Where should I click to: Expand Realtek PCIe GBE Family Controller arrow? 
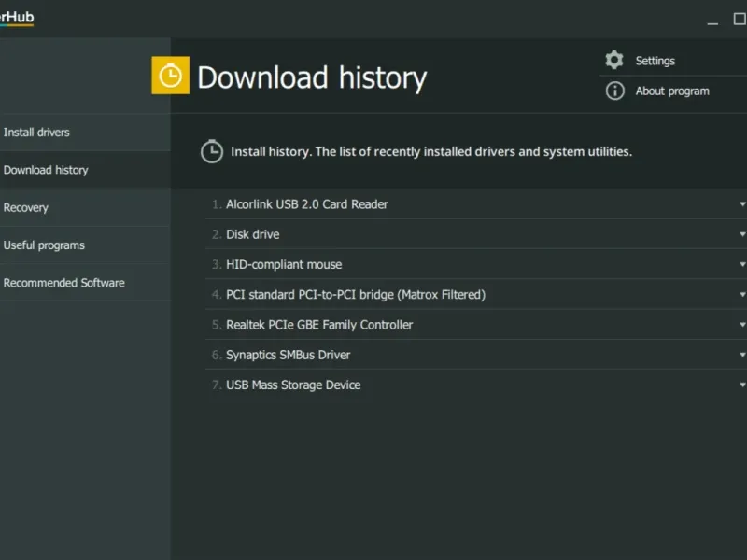pos(742,325)
